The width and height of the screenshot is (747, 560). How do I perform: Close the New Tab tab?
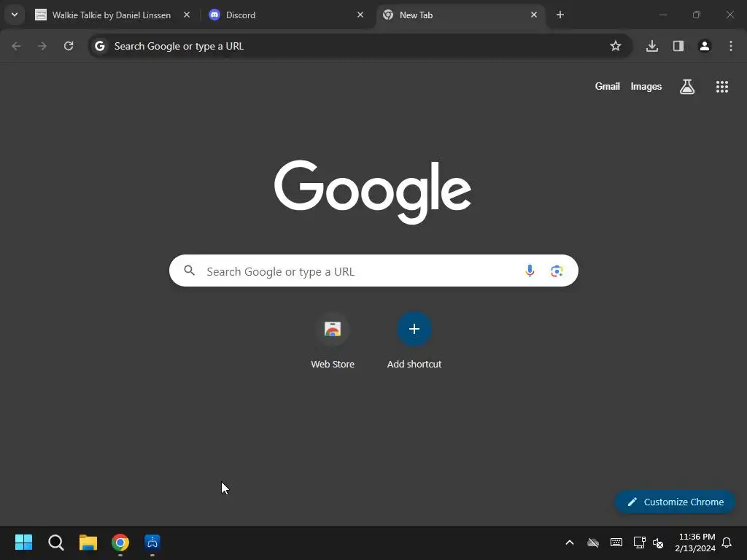tap(533, 15)
